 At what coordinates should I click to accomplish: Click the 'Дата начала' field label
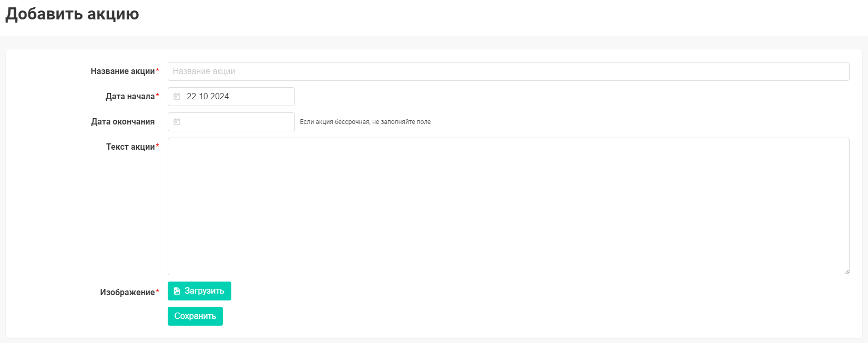point(130,97)
